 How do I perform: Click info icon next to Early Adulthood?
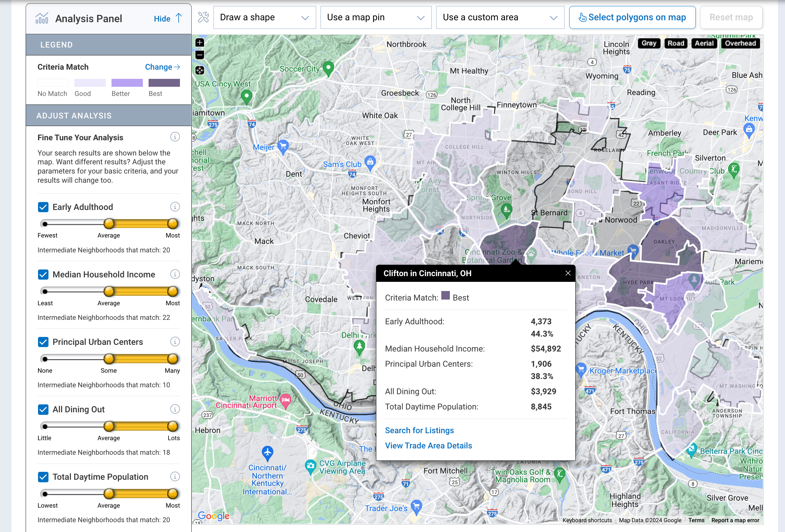click(x=175, y=206)
